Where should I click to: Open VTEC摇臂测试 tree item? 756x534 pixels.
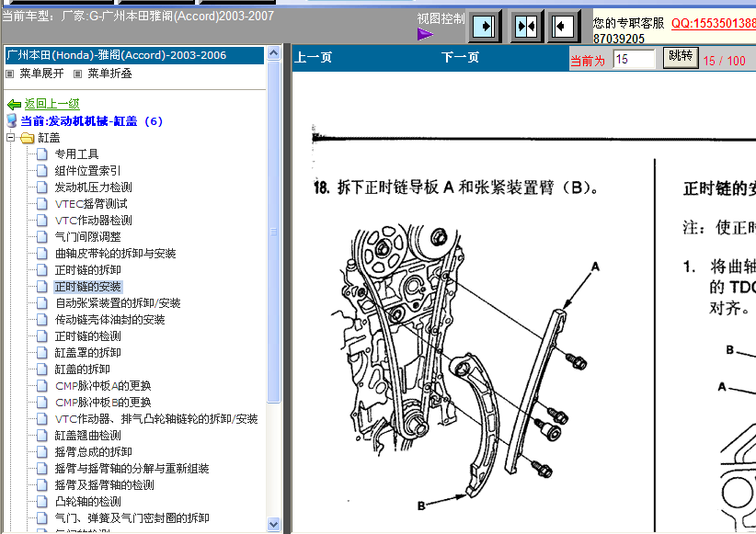(91, 204)
